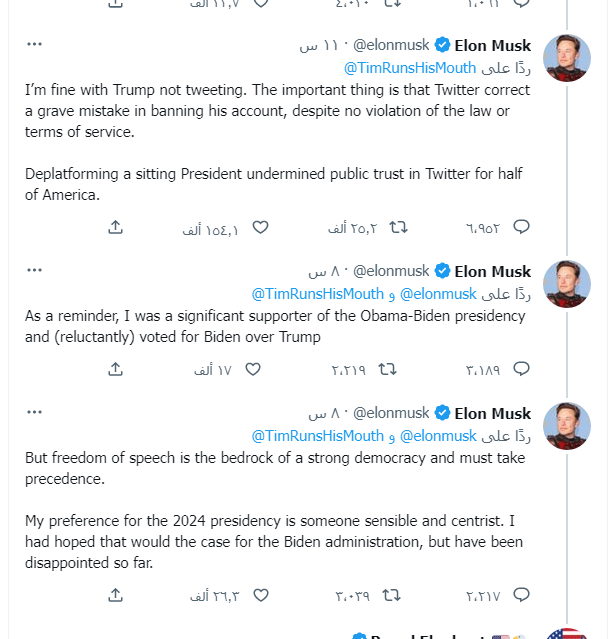This screenshot has width=608, height=639.
Task: Share the freedom of speech tweet
Action: (115, 596)
